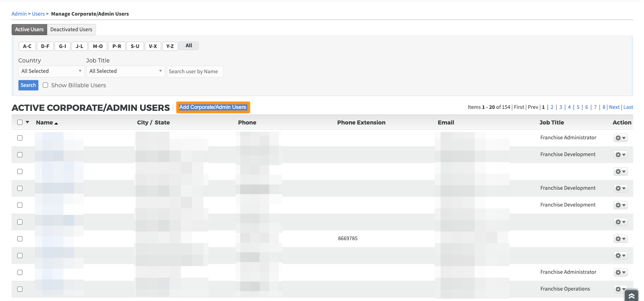Open the Job Title dropdown
Screen dimensions: 644x301
click(126, 71)
